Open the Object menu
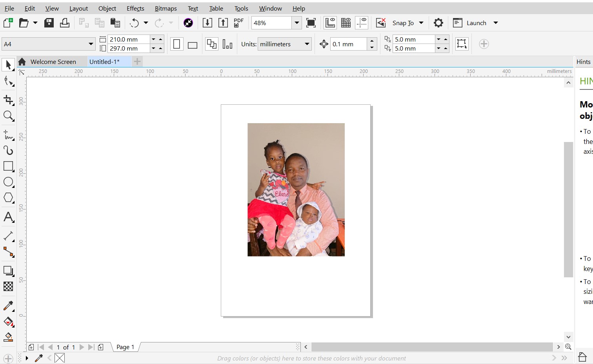Screen dimensions: 593x364 tap(107, 8)
